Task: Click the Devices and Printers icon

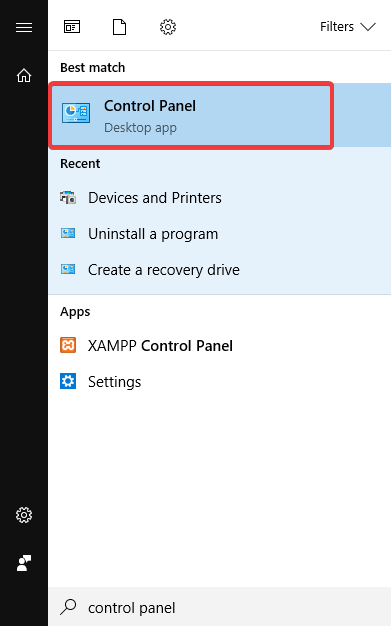Action: tap(68, 197)
